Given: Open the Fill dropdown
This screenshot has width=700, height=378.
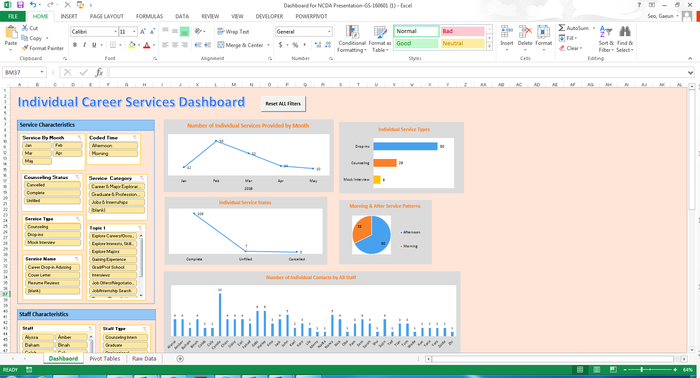Looking at the screenshot, I should (568, 38).
